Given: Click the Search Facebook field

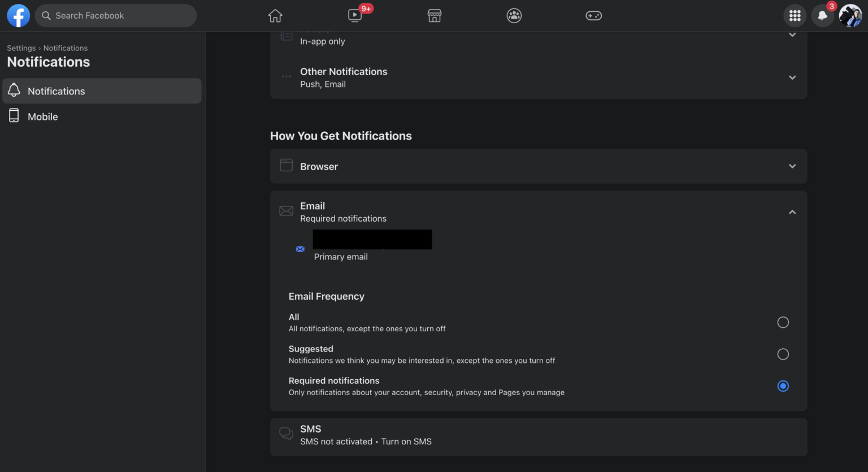Looking at the screenshot, I should [116, 15].
